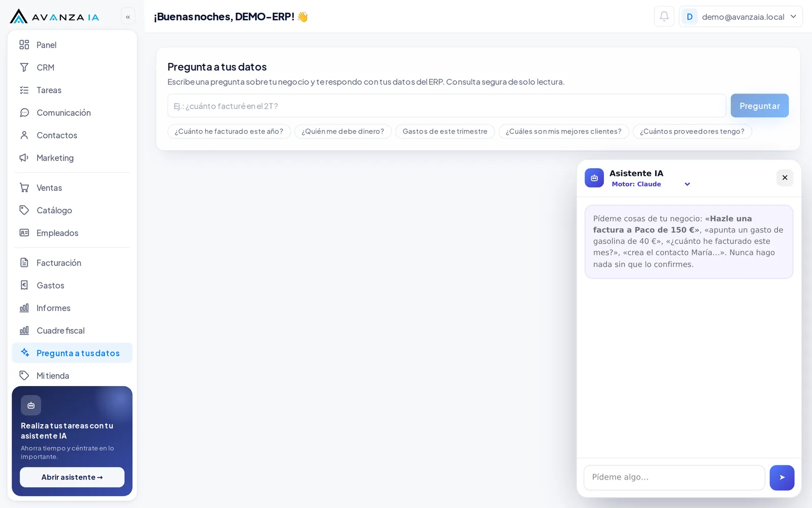Open the demo@avanzaia.local account dropdown
This screenshot has height=508, width=812.
click(741, 17)
